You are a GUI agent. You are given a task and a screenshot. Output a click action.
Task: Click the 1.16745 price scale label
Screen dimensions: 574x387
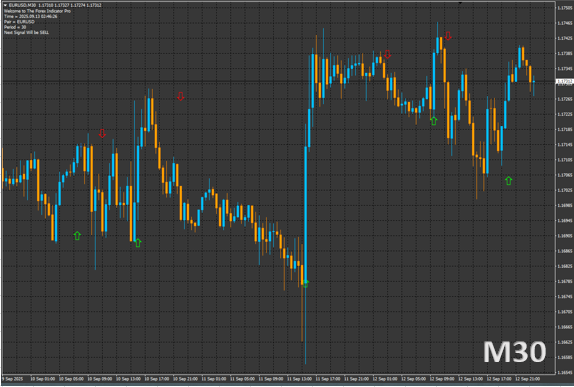(x=564, y=297)
